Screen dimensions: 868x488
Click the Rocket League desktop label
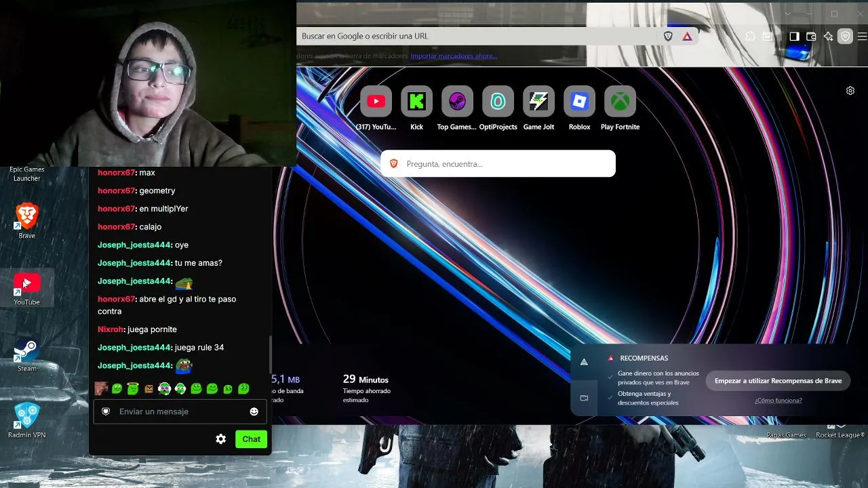840,435
